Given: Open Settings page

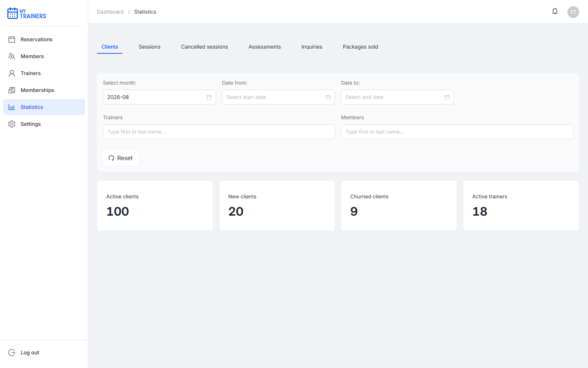Looking at the screenshot, I should [44, 124].
